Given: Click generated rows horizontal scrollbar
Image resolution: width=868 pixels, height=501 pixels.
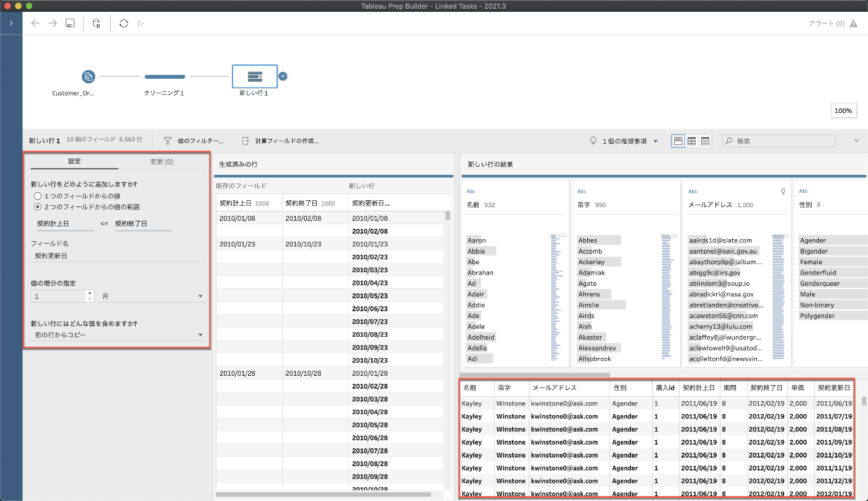Looking at the screenshot, I should point(323,494).
